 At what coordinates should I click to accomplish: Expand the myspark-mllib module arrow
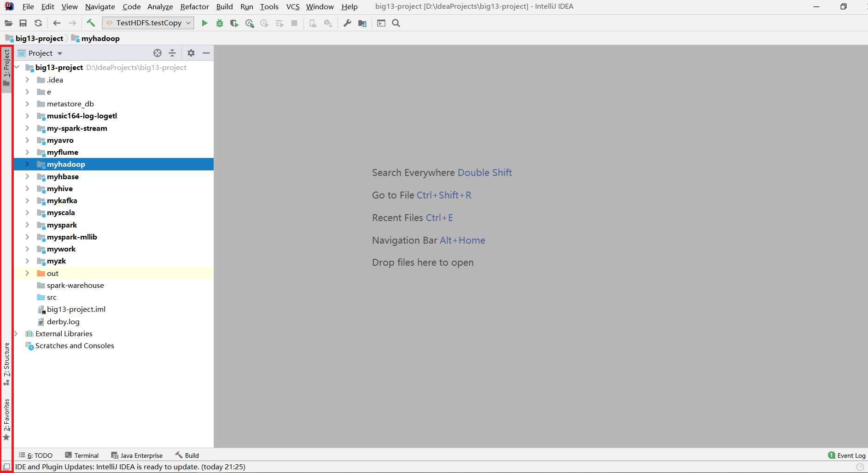point(27,237)
